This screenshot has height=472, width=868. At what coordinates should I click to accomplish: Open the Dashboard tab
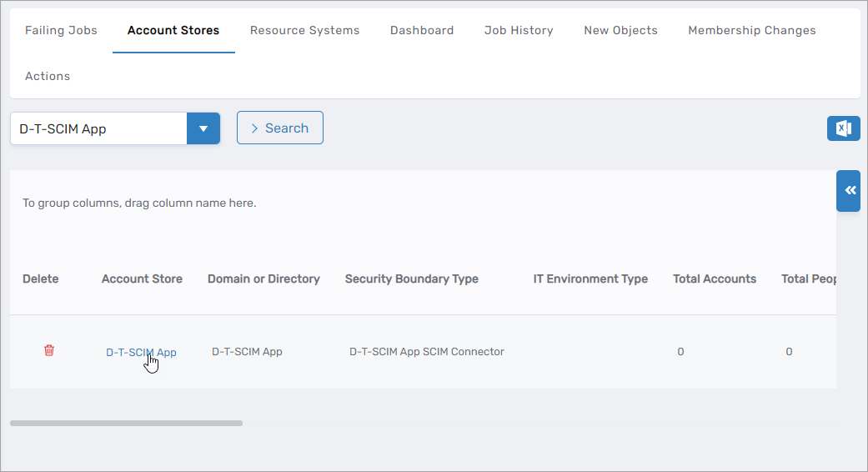(422, 31)
